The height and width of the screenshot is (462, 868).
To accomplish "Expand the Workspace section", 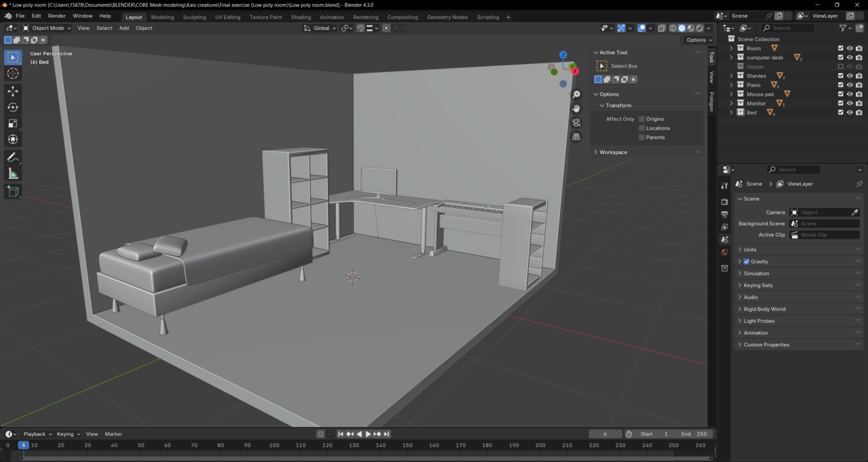I will (613, 152).
